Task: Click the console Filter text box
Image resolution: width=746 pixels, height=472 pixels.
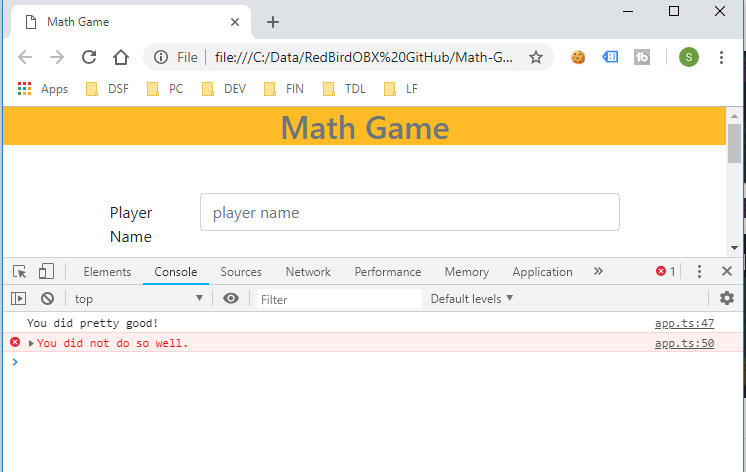Action: tap(338, 299)
